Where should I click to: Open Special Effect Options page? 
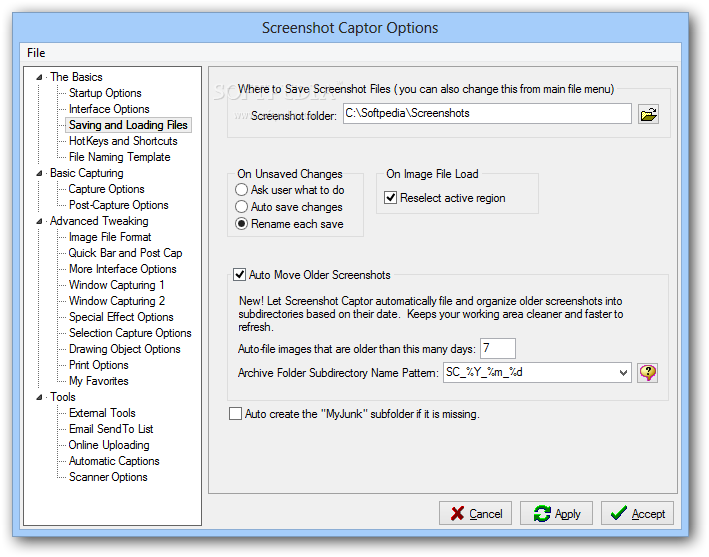pos(121,317)
